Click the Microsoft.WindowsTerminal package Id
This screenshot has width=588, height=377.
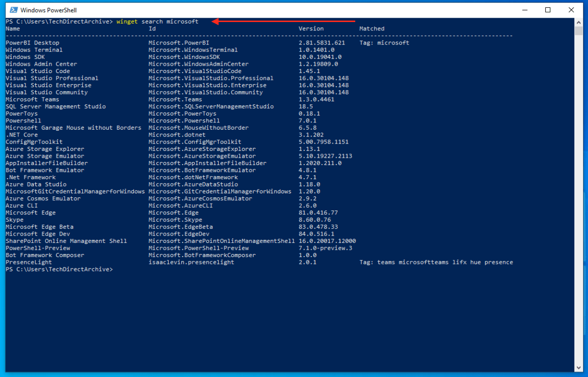[193, 50]
